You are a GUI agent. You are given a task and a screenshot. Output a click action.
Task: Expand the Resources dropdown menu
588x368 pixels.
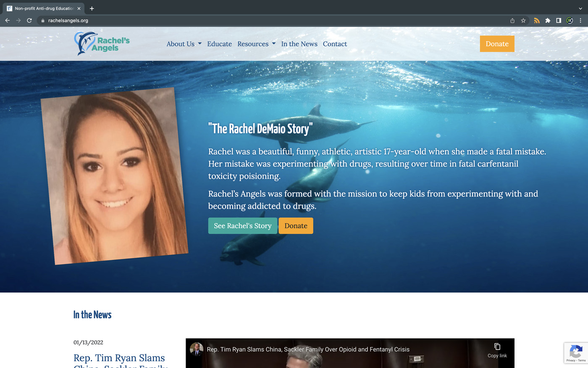pos(256,44)
